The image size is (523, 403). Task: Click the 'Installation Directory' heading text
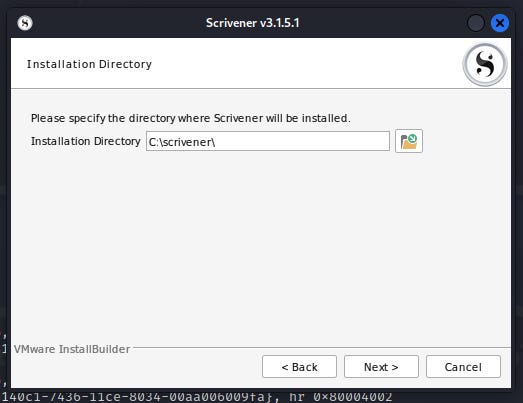[x=89, y=64]
